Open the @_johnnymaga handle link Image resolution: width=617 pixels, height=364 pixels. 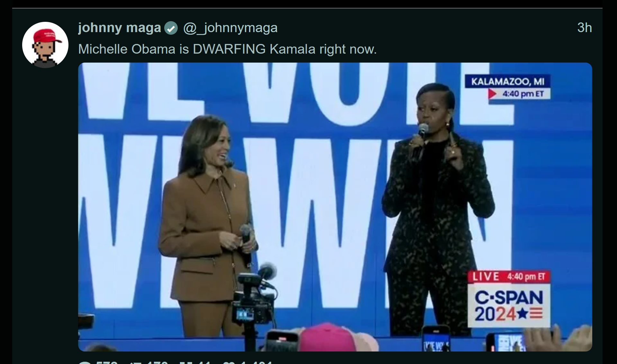[x=230, y=28]
